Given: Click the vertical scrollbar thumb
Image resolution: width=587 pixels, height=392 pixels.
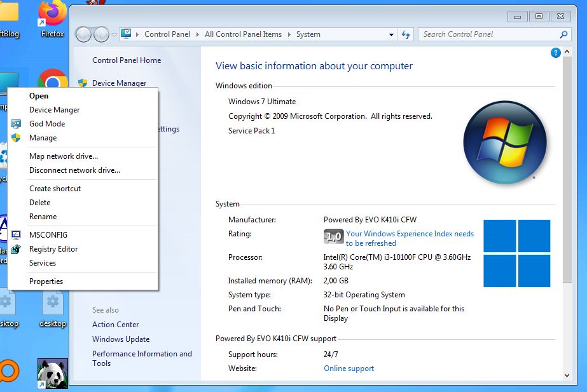Looking at the screenshot, I should coord(567,170).
